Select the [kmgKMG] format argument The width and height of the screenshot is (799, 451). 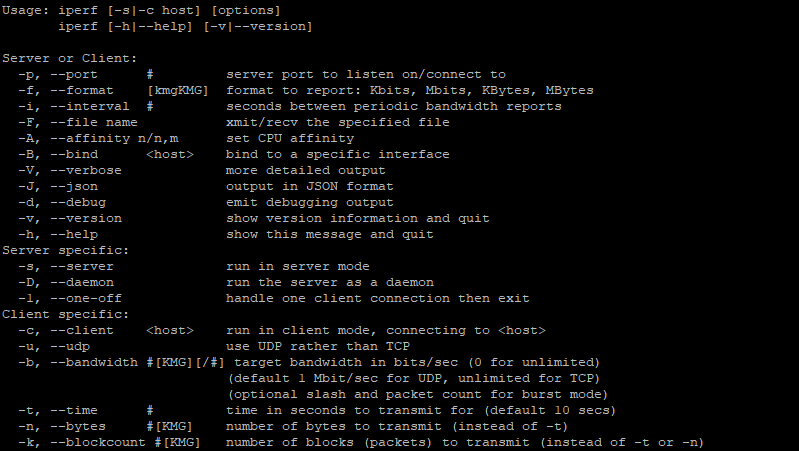coord(177,91)
